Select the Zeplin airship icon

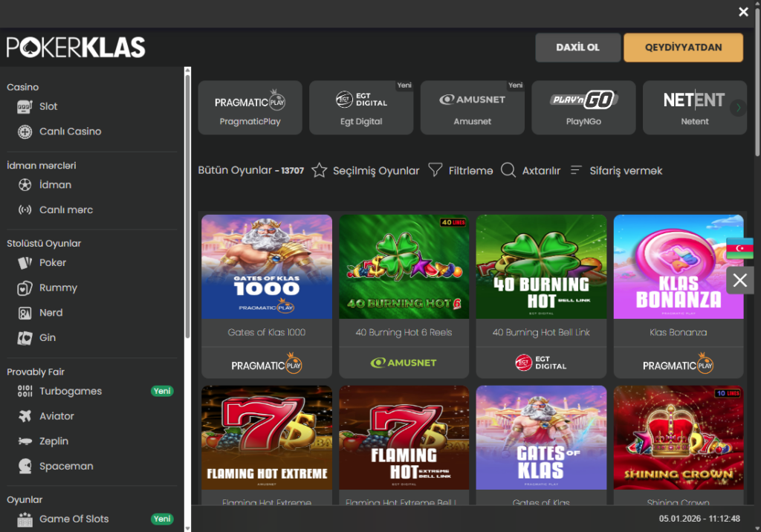click(25, 441)
